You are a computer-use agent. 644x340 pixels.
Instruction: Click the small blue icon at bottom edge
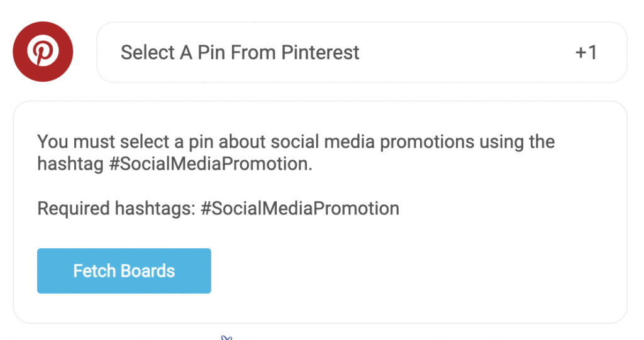click(x=226, y=337)
